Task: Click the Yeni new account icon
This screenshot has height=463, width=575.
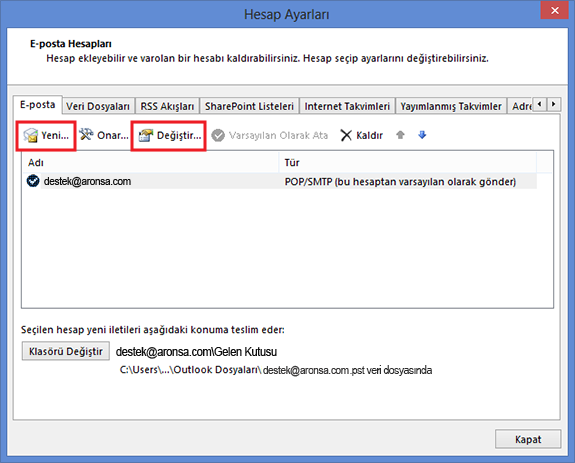Action: [x=30, y=135]
